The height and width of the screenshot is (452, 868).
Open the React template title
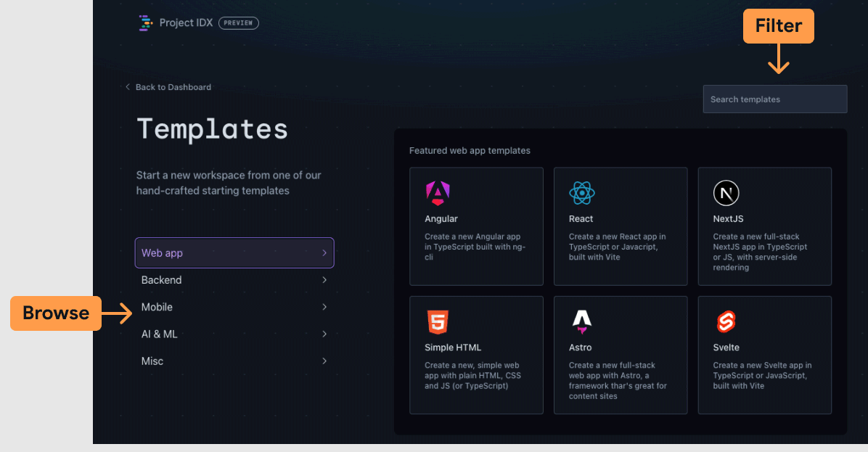pyautogui.click(x=581, y=218)
